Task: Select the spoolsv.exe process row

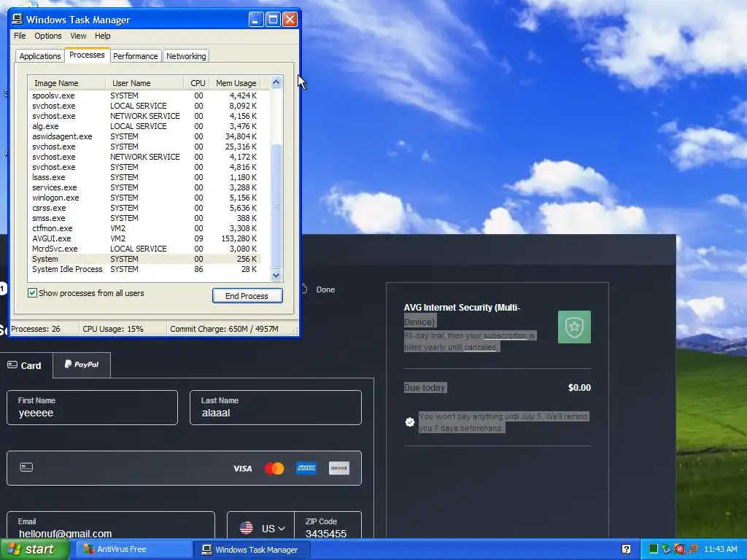Action: pos(144,96)
